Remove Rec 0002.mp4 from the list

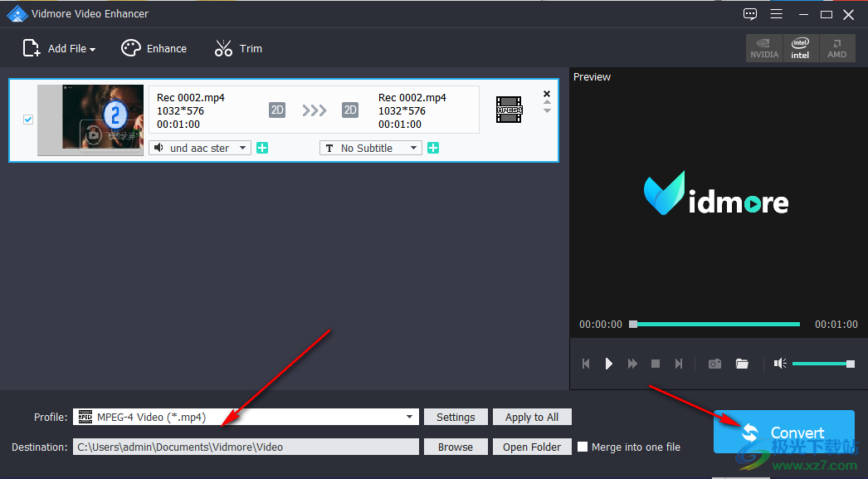coord(547,94)
